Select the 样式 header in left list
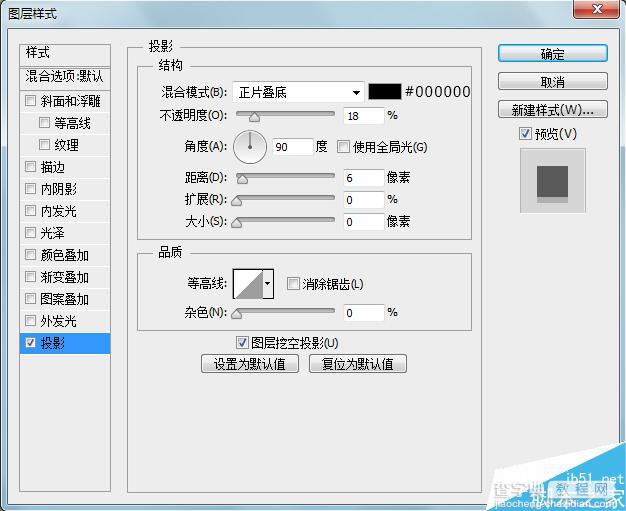 tap(65, 55)
